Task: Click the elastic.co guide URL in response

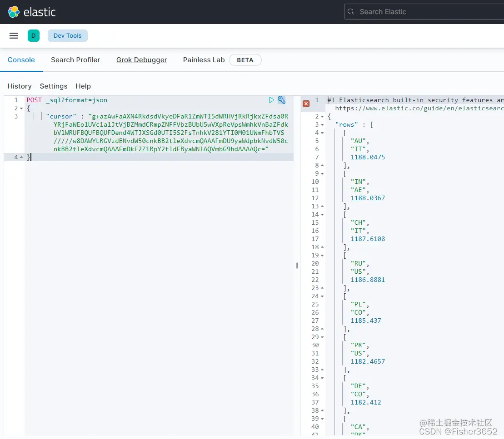Action: pos(419,108)
